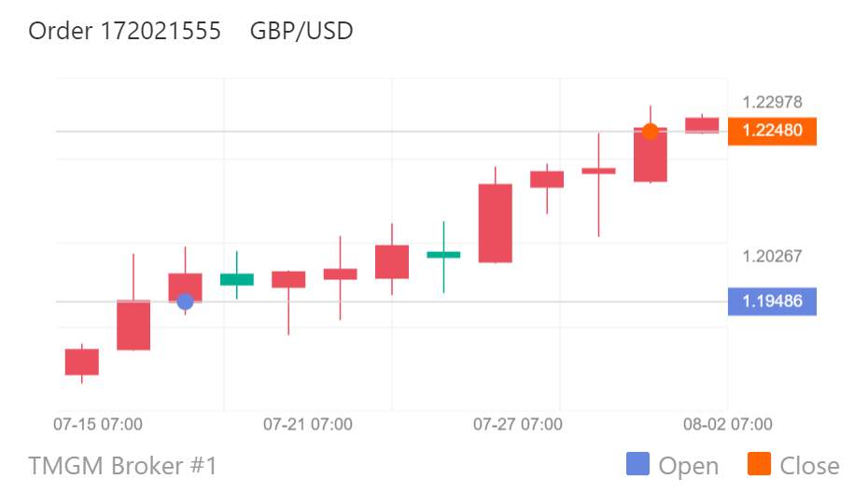This screenshot has width=868, height=493.
Task: Click the blue Open marker dot on chart
Action: tap(185, 302)
